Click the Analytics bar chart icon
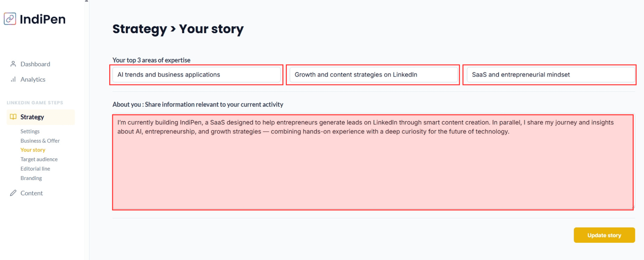This screenshot has width=644, height=260. 13,79
